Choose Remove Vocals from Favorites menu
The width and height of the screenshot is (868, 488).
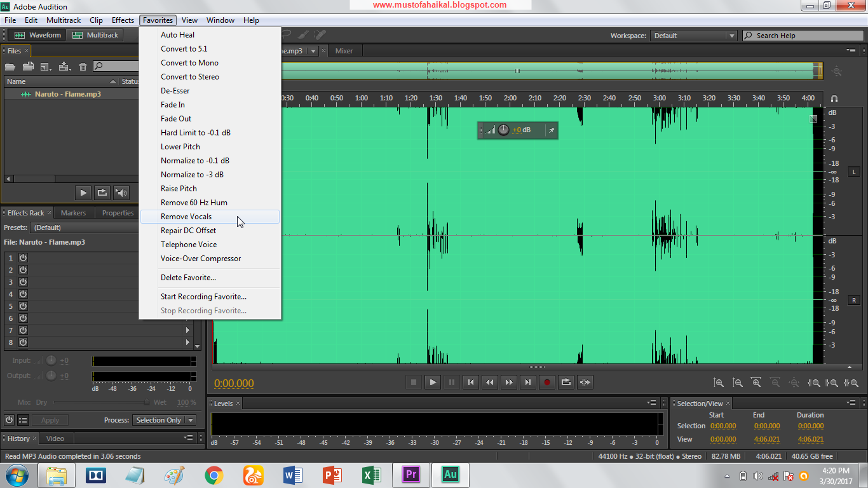click(x=210, y=217)
